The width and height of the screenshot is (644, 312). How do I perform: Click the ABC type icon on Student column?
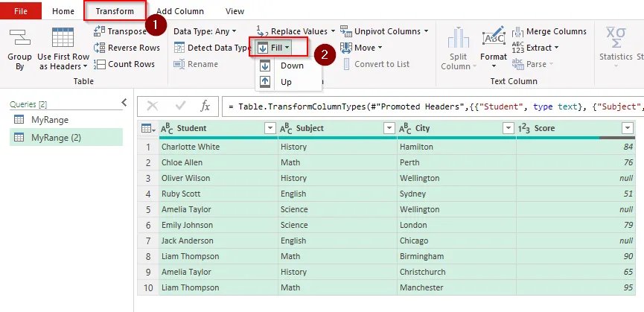click(167, 129)
